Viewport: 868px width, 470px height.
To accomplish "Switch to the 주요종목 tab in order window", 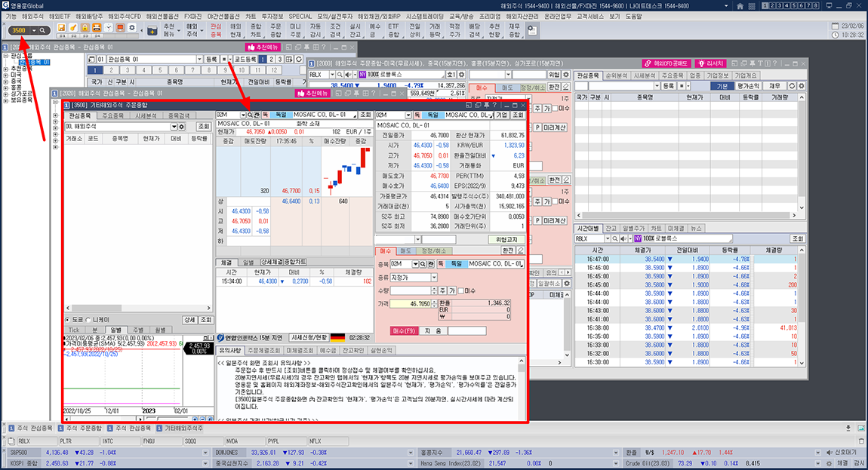I will point(112,115).
